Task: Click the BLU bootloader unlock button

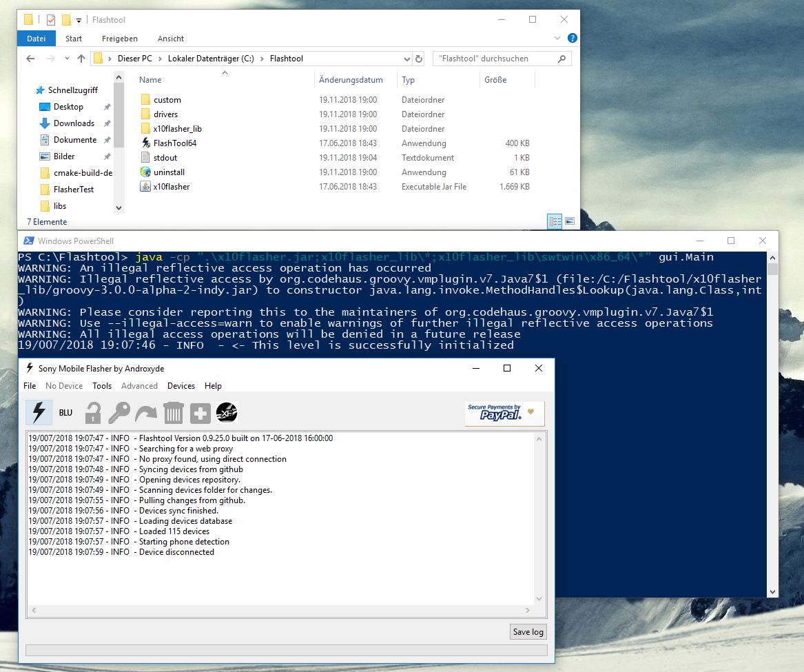Action: coord(65,412)
